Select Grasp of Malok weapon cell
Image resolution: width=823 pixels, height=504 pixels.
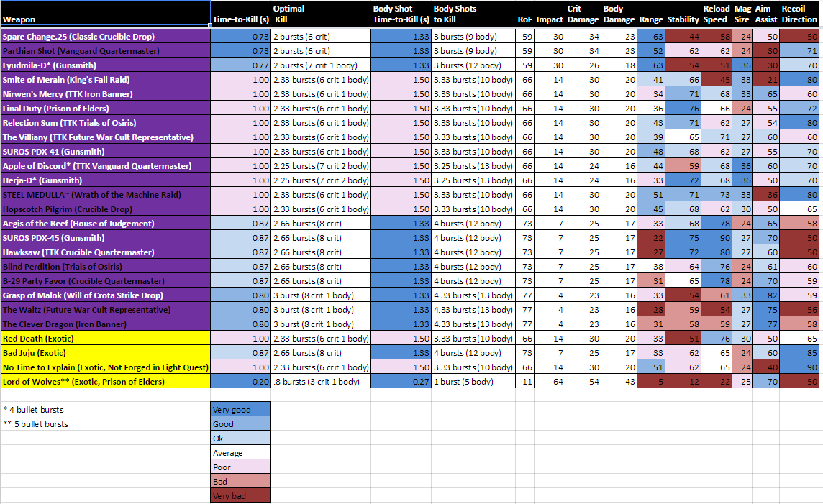pos(106,295)
